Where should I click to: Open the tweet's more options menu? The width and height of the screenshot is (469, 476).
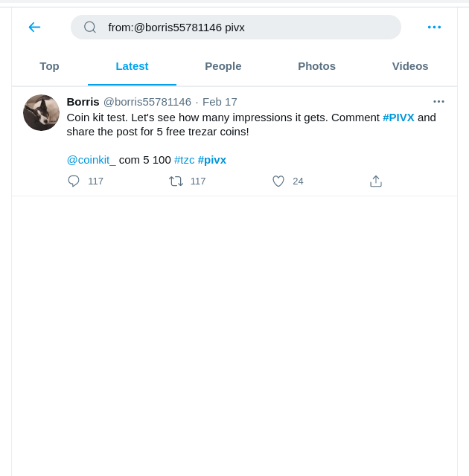click(x=438, y=102)
